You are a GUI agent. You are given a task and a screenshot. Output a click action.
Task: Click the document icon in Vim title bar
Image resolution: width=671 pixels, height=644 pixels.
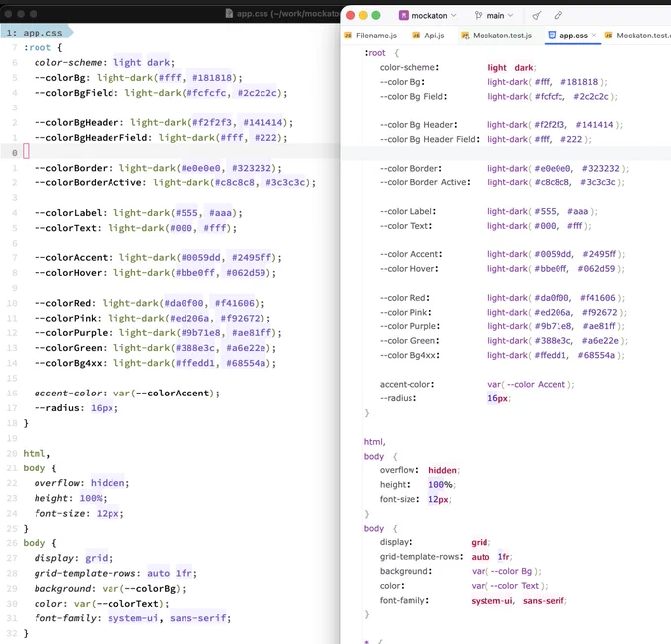pos(229,13)
